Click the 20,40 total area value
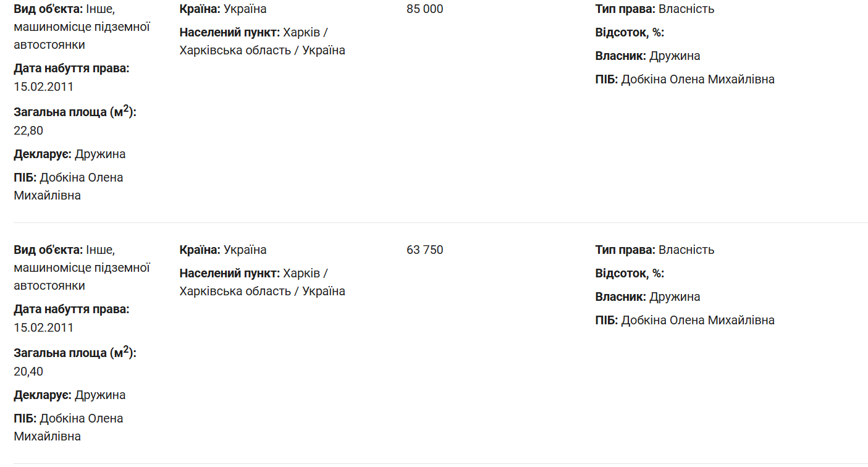Viewport: 868px width, 467px height. click(x=28, y=371)
